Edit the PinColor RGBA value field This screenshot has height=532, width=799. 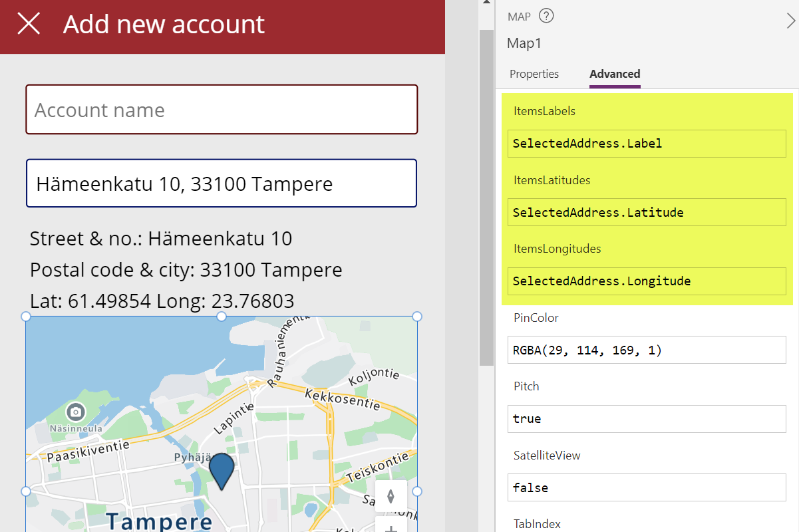pyautogui.click(x=647, y=350)
